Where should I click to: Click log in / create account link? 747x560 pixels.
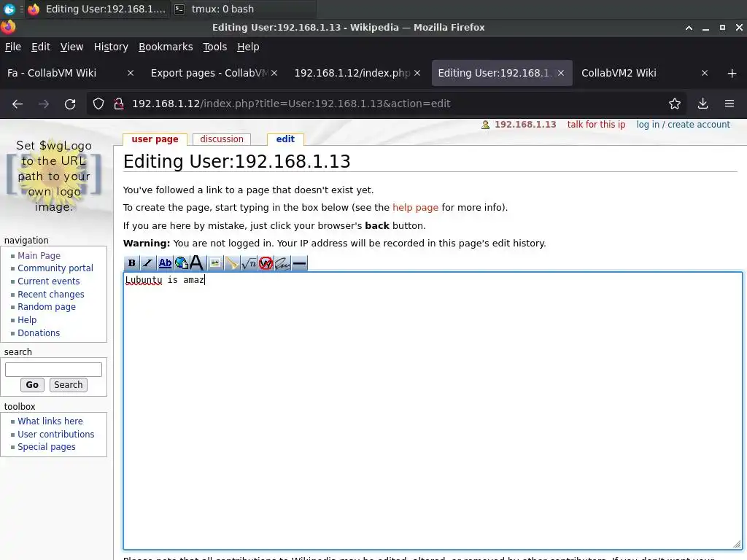[x=683, y=125]
